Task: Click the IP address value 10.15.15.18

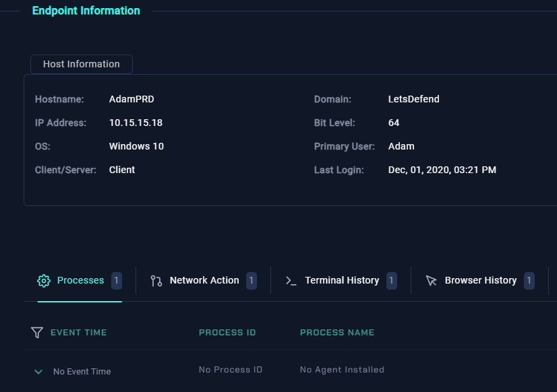Action: 136,123
